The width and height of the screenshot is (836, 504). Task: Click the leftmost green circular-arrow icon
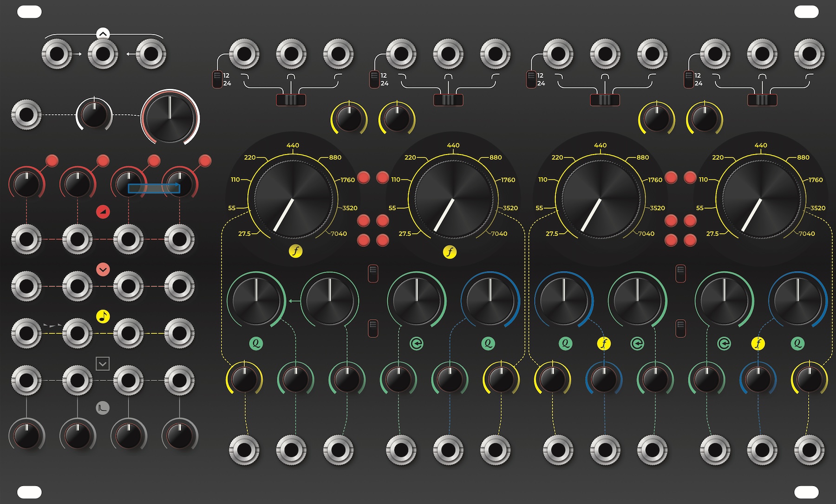417,343
